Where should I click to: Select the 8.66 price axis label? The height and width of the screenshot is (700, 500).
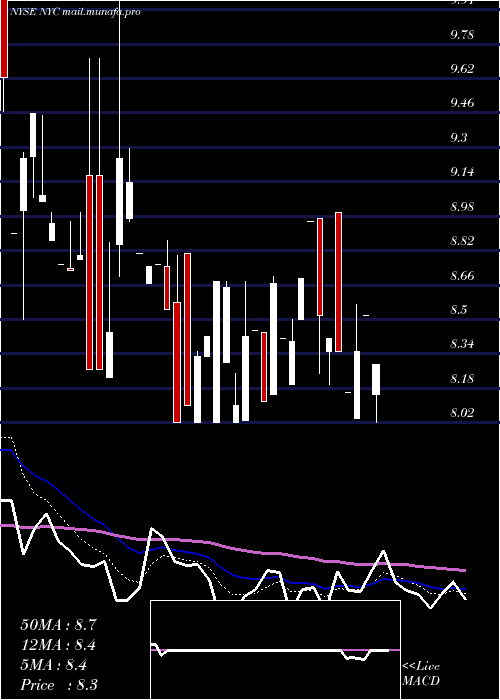click(462, 275)
